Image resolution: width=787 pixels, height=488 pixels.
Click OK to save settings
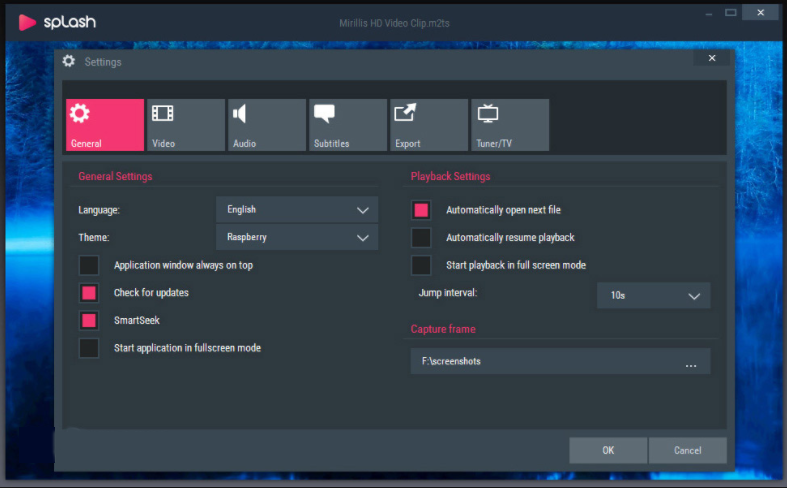[608, 450]
